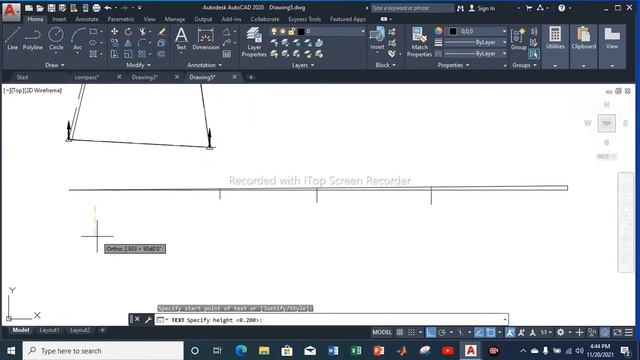This screenshot has height=360, width=640.
Task: Toggle clean screen mode in status bar
Action: [x=617, y=332]
